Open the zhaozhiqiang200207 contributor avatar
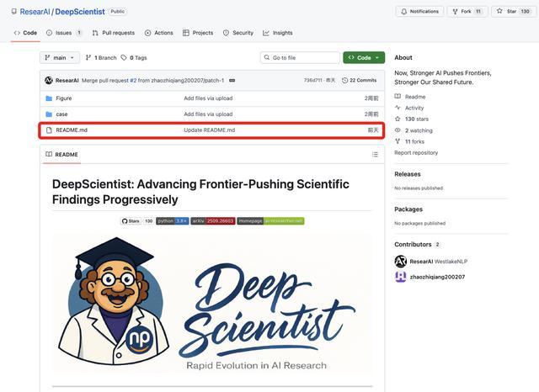The height and width of the screenshot is (392, 539). pos(401,277)
